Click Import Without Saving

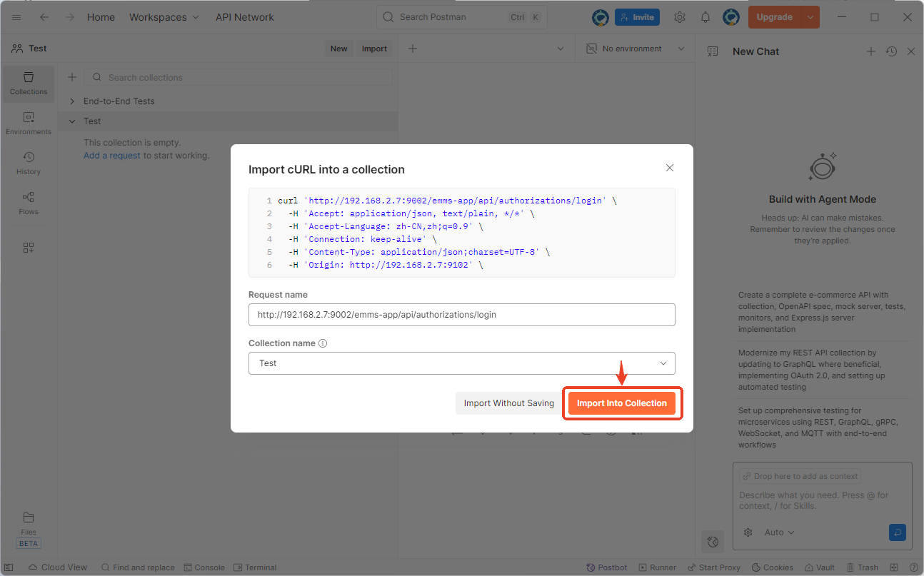(x=509, y=403)
